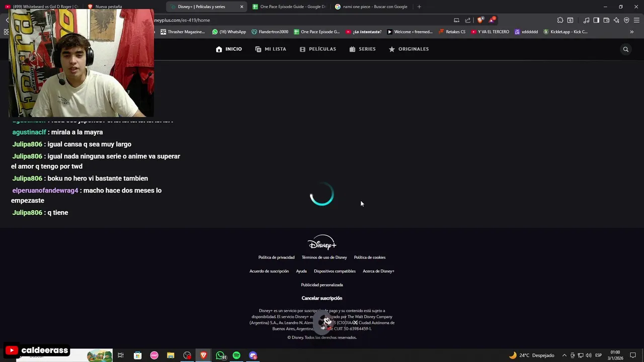Open PELÍCULAS in the Disney+ navigation
Viewport: 644px width, 362px height.
click(317, 49)
